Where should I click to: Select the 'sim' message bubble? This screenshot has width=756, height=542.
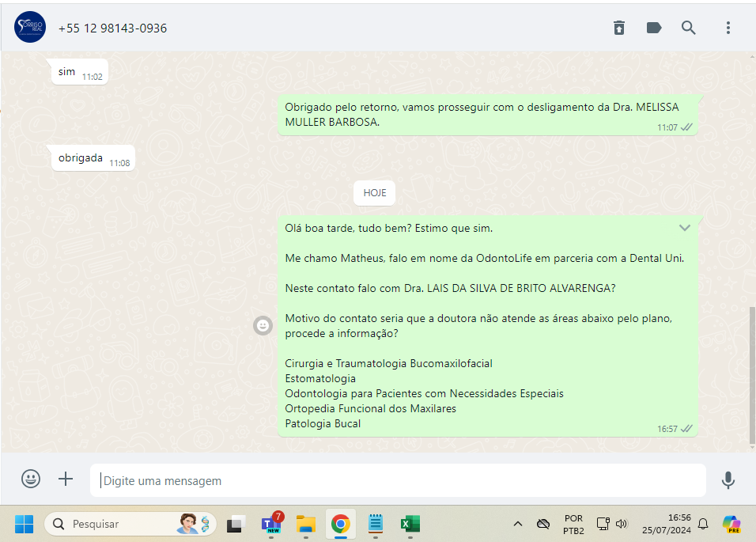point(80,72)
